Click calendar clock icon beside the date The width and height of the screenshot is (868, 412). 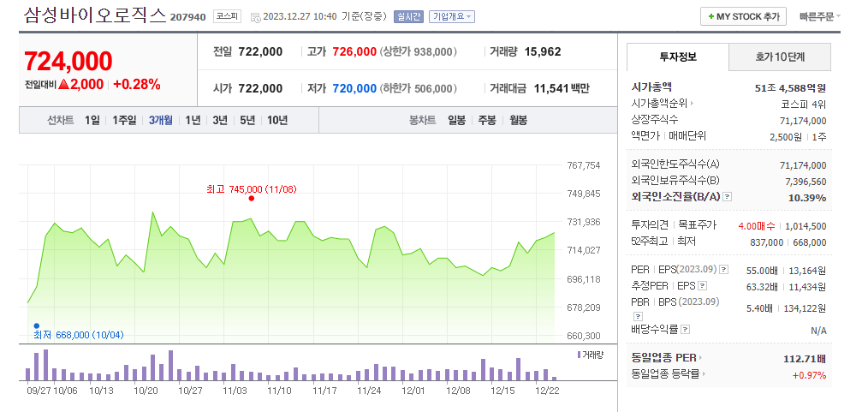pyautogui.click(x=255, y=17)
